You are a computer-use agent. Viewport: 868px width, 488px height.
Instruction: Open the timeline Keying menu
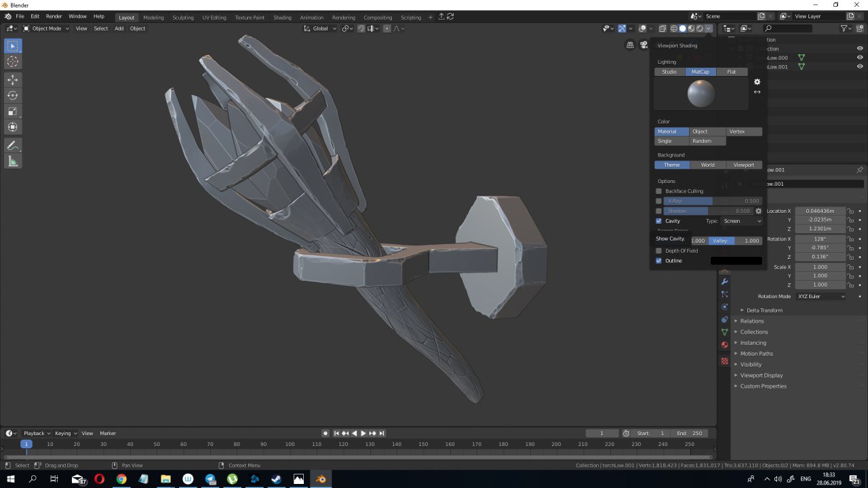click(65, 433)
